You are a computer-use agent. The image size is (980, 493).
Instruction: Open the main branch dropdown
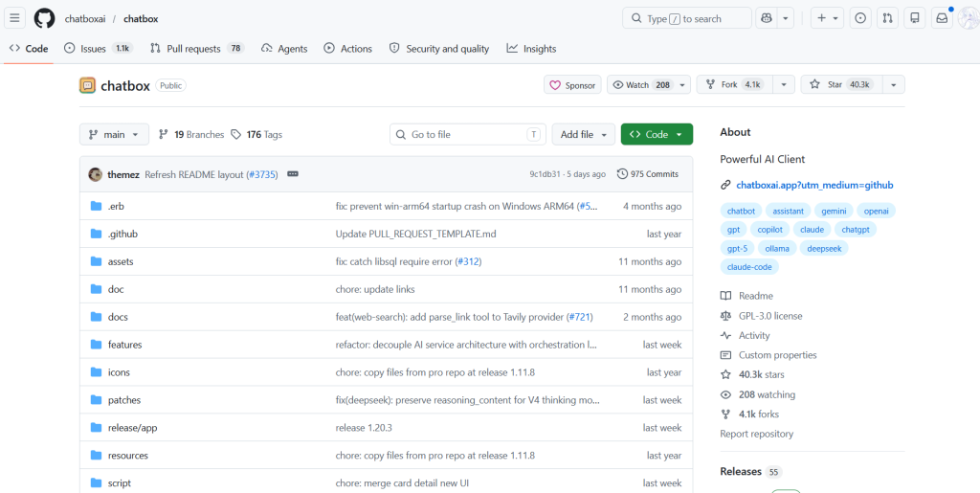pyautogui.click(x=115, y=134)
